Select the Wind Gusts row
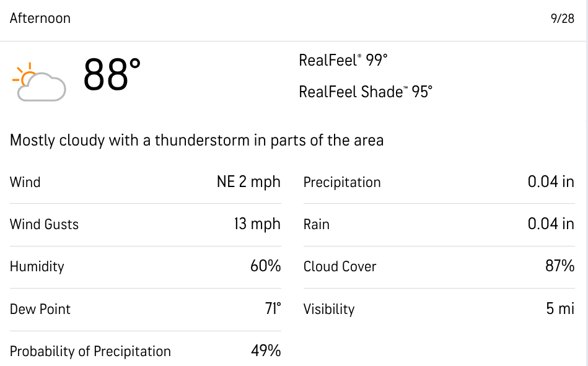The image size is (588, 366). coord(146,225)
